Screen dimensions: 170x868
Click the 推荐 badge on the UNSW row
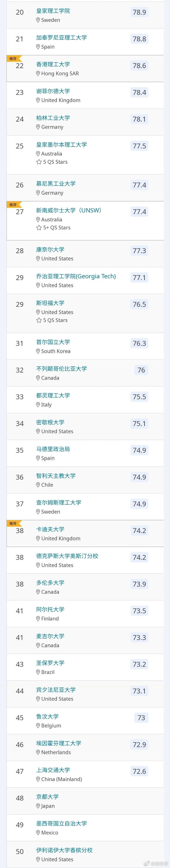tap(13, 205)
